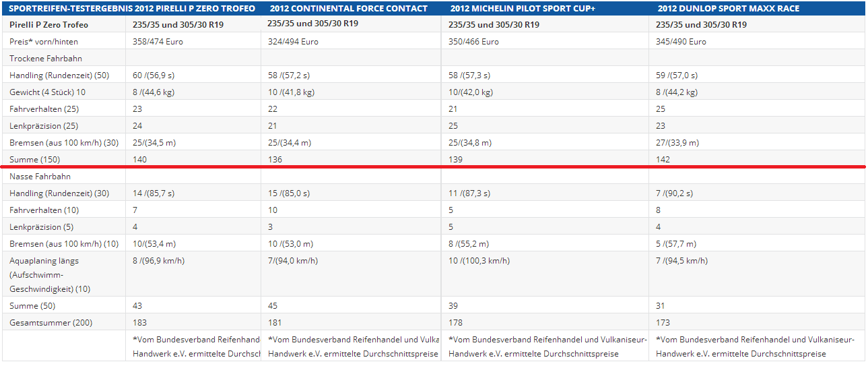Viewport: 868px width, 366px height.
Task: Click wet braking value '10/(53,4 m)'
Action: point(155,244)
